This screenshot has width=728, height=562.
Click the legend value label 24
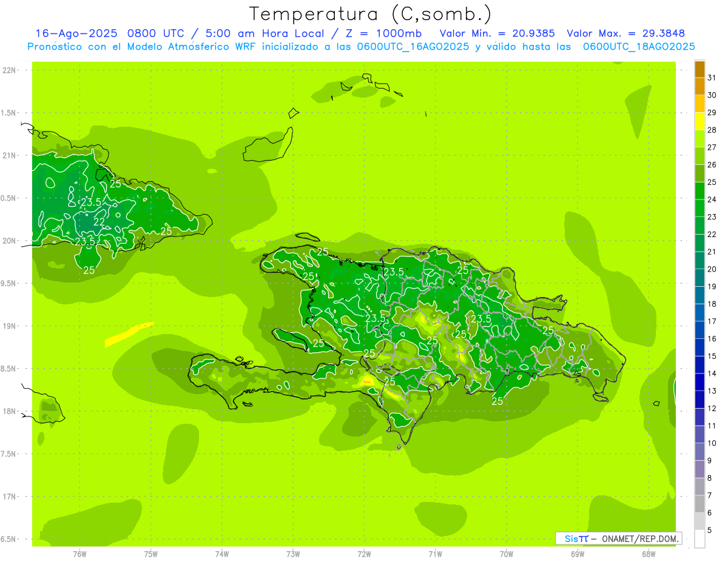click(x=712, y=199)
